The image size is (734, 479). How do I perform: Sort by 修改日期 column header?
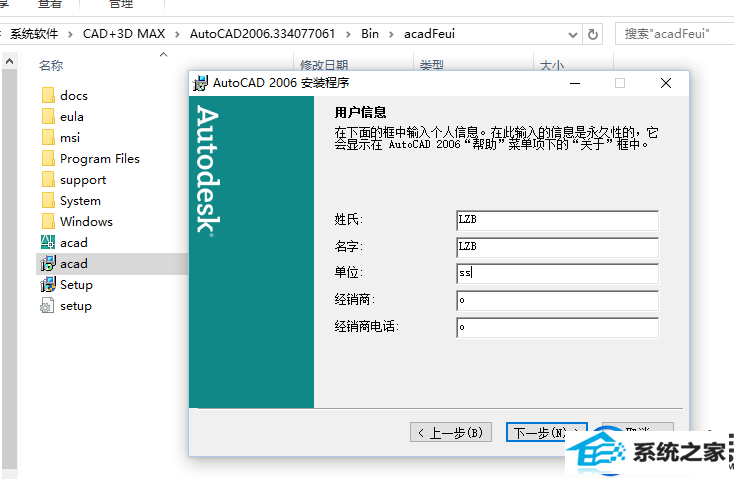[x=324, y=65]
